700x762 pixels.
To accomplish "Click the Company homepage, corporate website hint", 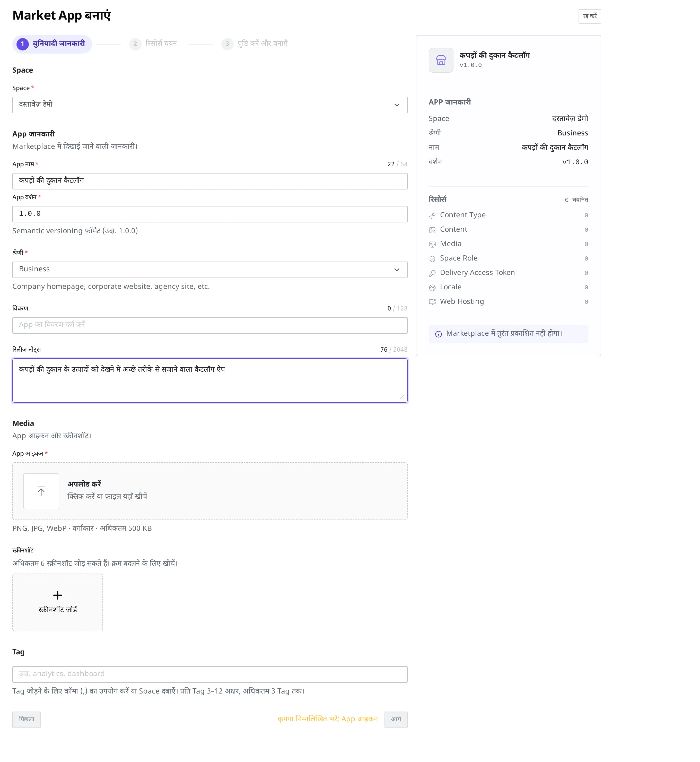I will 111,287.
